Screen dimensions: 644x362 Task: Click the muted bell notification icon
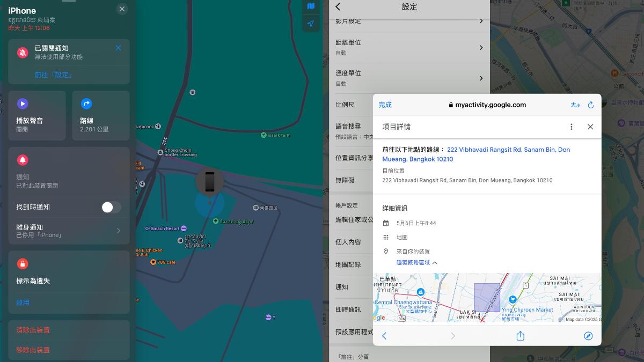(23, 52)
